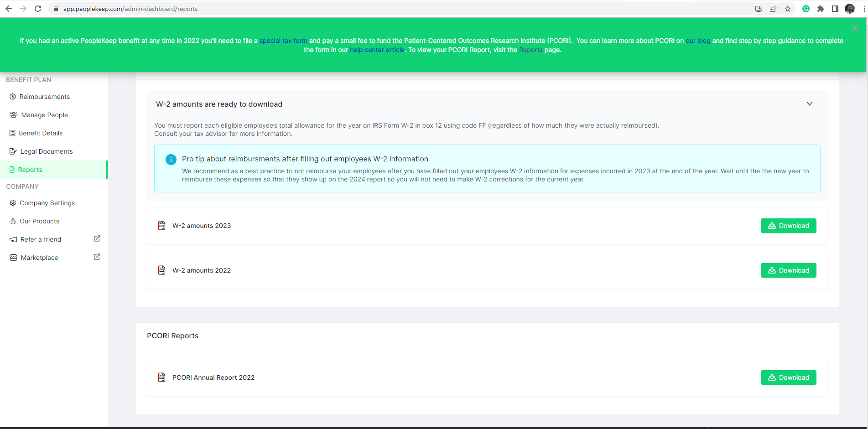Open the browser profile avatar
The image size is (868, 429).
[850, 9]
